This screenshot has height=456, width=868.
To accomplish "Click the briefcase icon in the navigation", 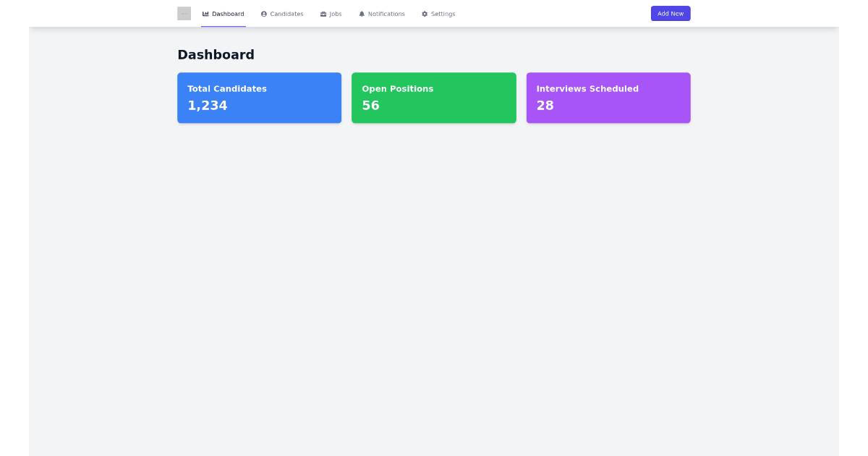I will coord(323,14).
